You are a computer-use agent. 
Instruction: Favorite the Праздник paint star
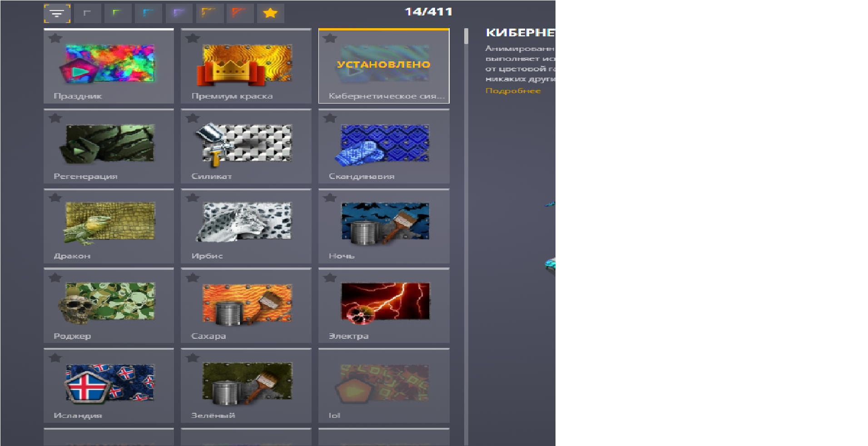point(55,38)
